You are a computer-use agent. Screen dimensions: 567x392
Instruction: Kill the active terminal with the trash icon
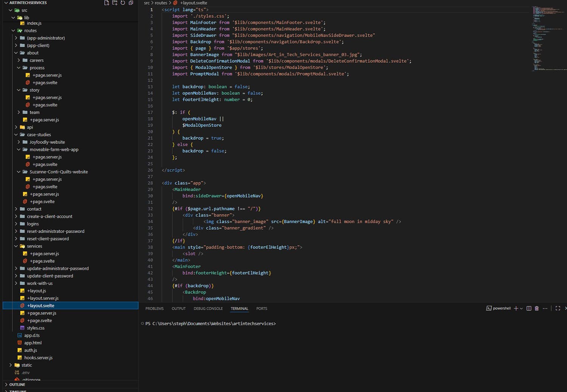click(x=537, y=308)
